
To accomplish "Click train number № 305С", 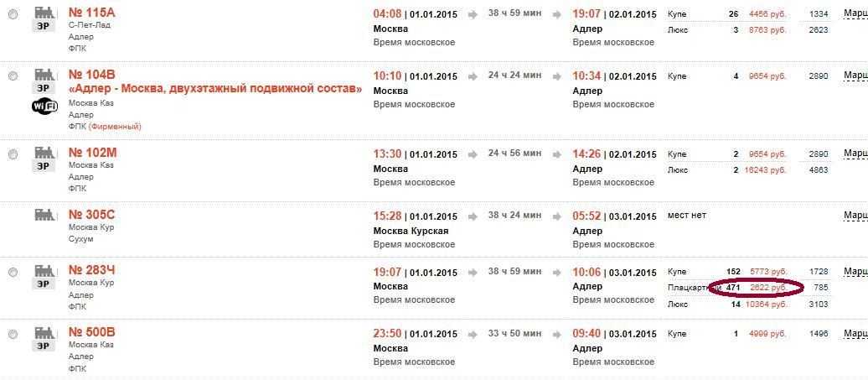I will point(92,215).
